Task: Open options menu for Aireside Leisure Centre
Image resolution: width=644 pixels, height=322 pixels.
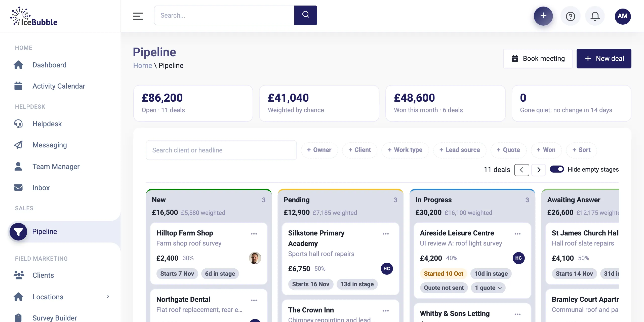Action: 517,234
